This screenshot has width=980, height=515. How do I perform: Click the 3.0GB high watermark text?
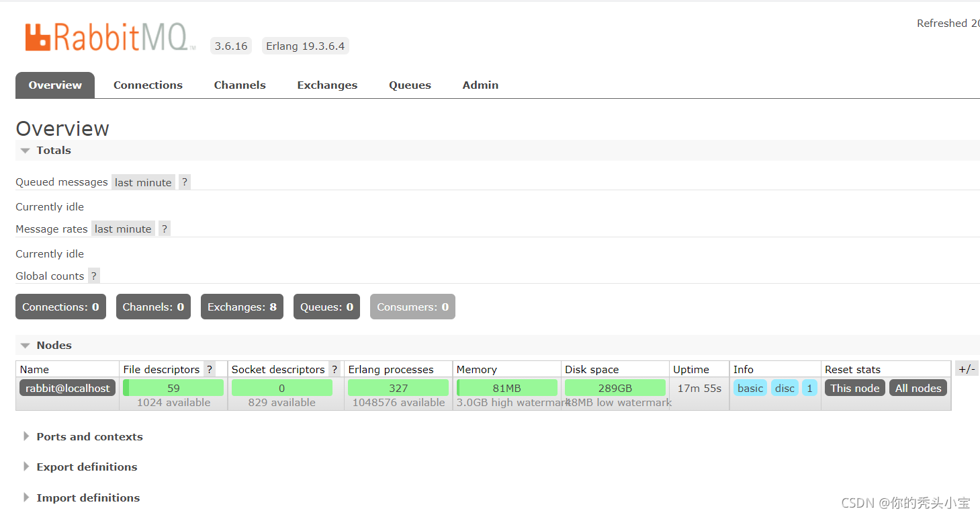pyautogui.click(x=513, y=403)
